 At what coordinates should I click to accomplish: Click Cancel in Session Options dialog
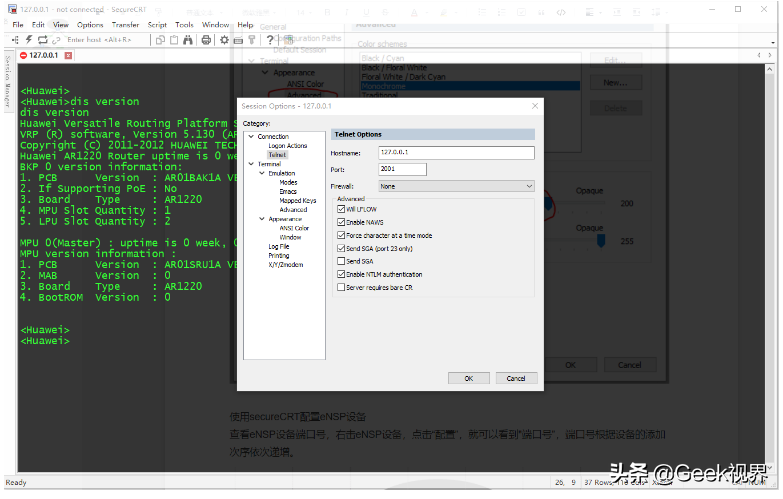[516, 379]
